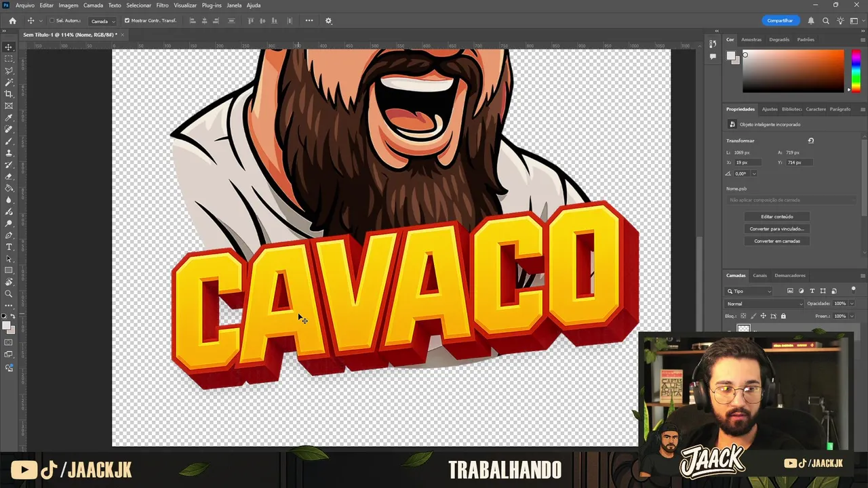
Task: Go to the Home screen
Action: click(x=12, y=20)
